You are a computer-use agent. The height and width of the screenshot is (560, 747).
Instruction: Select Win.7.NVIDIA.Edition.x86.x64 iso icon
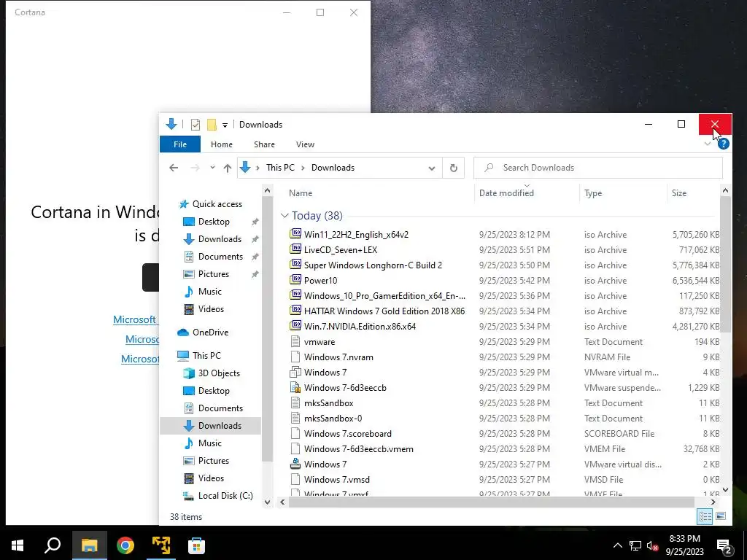[x=296, y=326]
